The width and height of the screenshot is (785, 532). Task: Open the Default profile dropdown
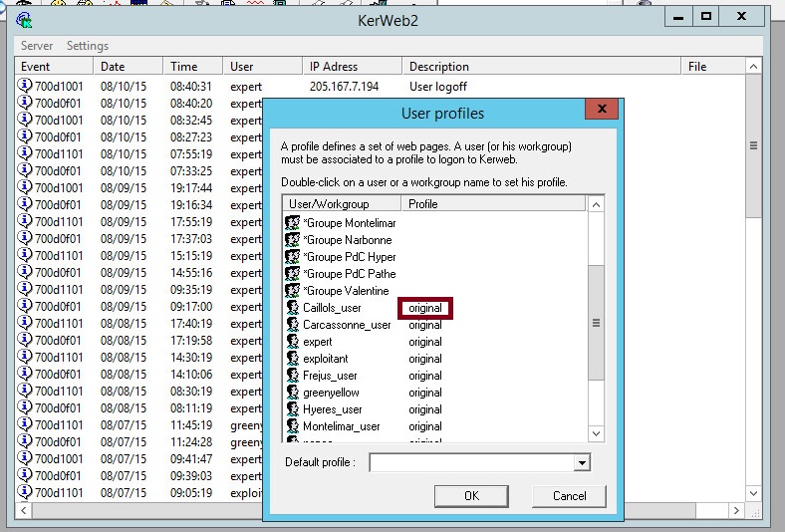click(x=582, y=463)
